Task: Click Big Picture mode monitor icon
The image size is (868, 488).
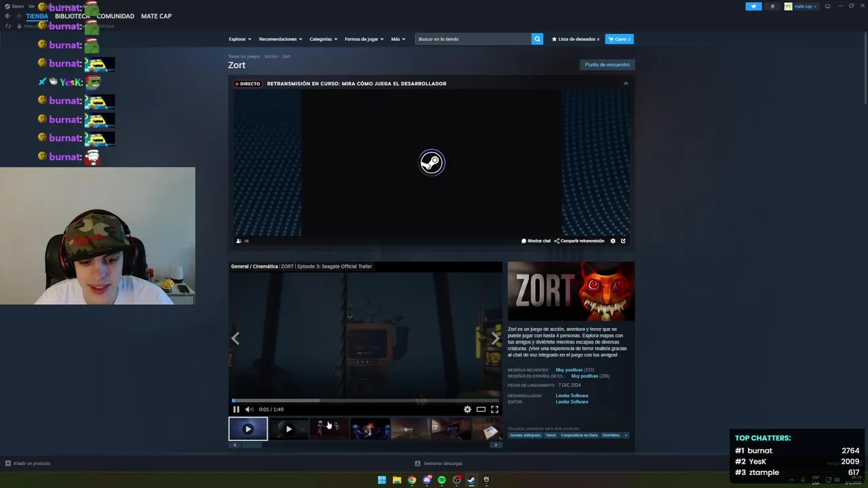Action: (827, 6)
